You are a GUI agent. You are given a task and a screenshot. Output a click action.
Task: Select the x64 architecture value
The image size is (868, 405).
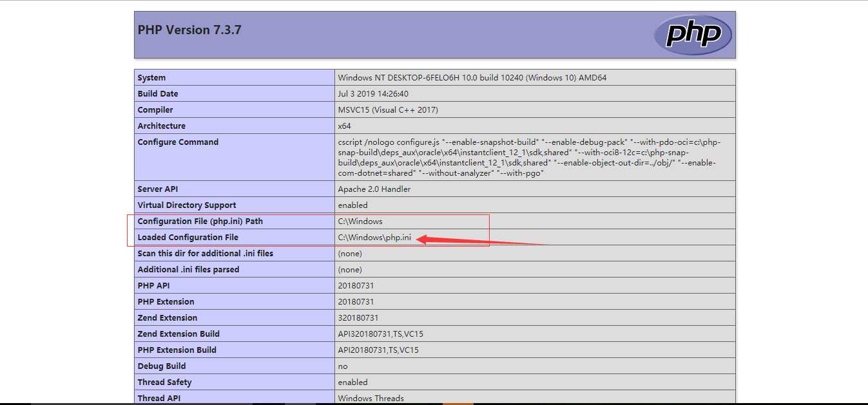click(x=343, y=126)
